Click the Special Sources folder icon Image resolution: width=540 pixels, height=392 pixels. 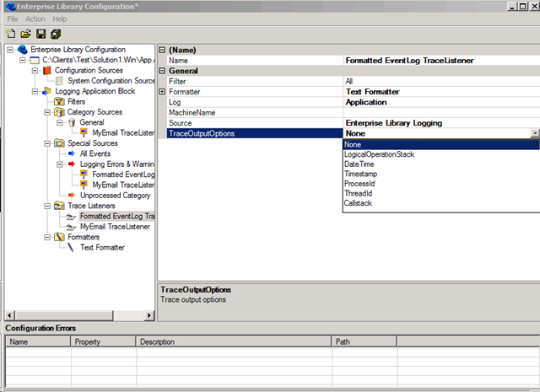[59, 143]
